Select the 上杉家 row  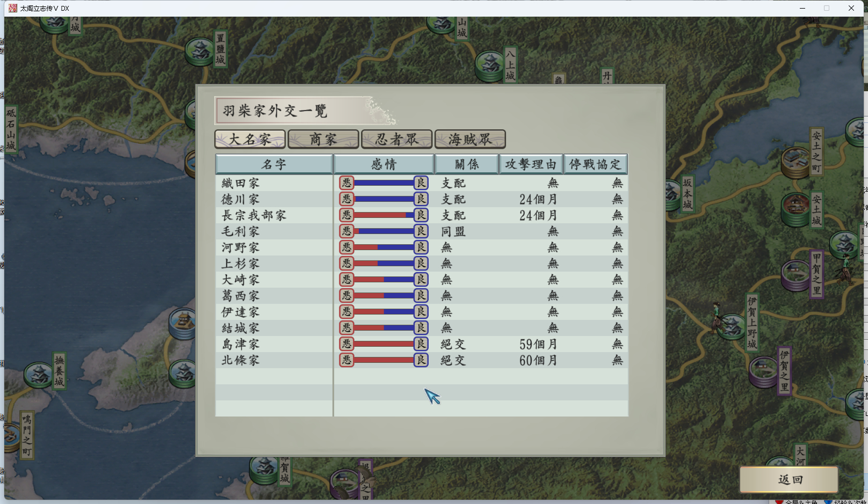422,264
